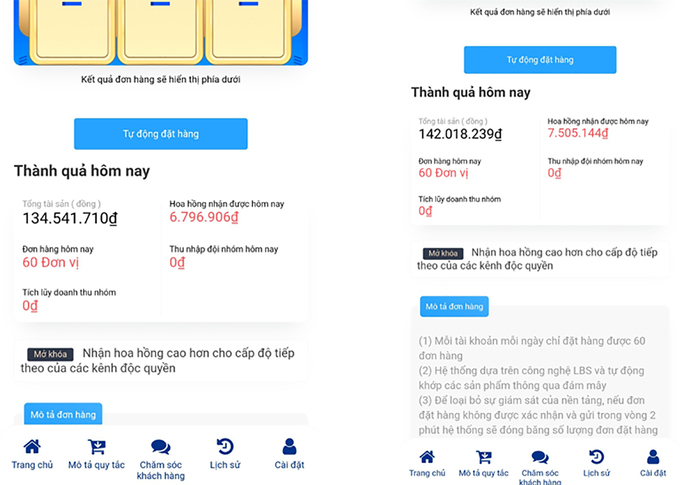680x485 pixels.
Task: Select 'Mô tả đơn hàng' tab, right screen
Action: [454, 307]
